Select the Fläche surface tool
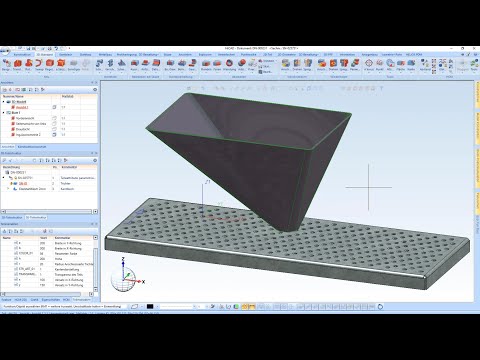This screenshot has width=480, height=360. click(x=401, y=65)
